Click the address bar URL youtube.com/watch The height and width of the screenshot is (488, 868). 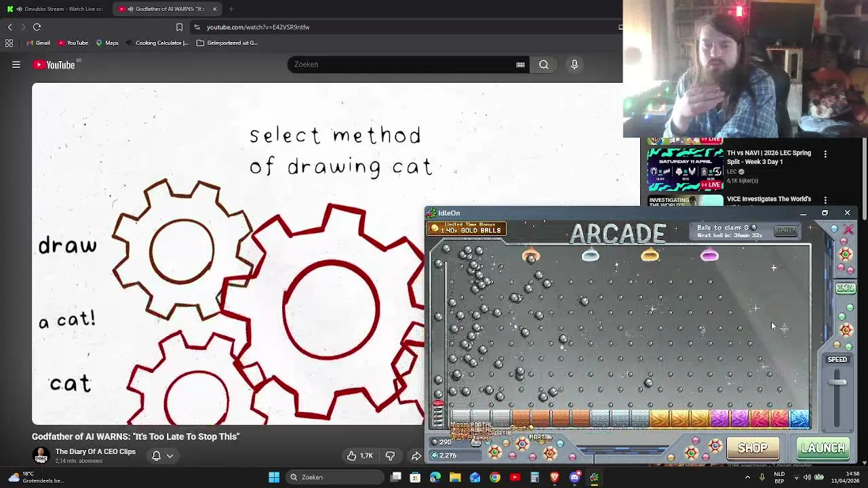pyautogui.click(x=258, y=27)
